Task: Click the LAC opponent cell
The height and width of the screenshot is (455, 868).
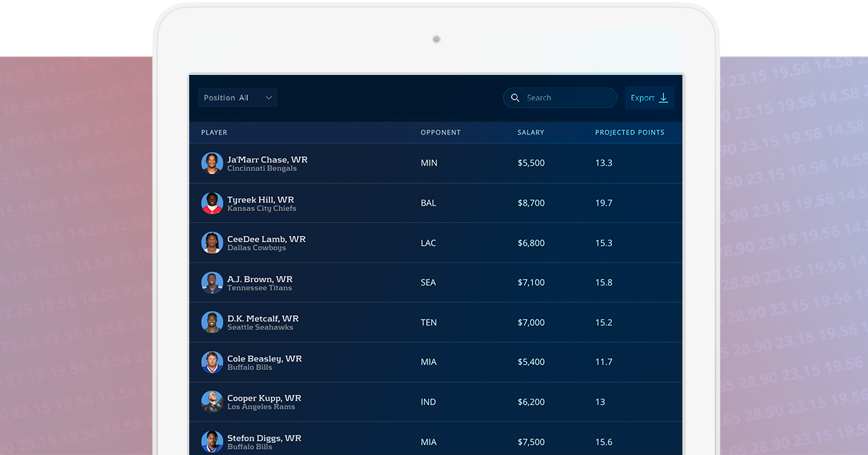Action: (x=428, y=243)
